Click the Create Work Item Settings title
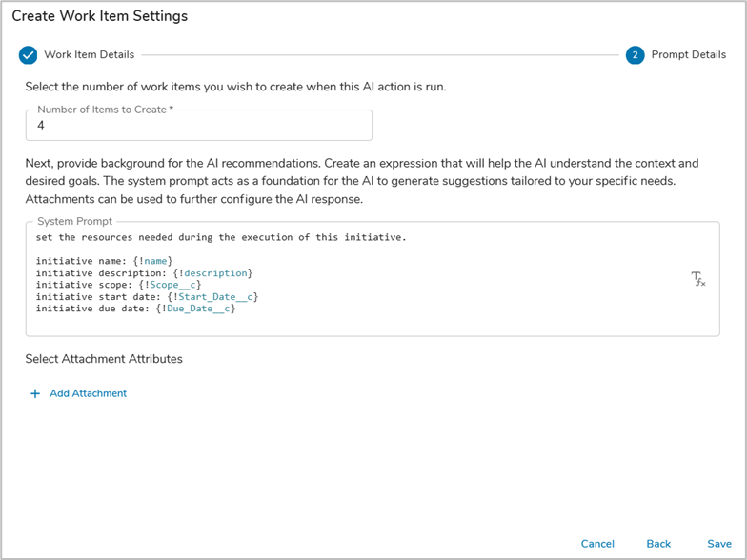The width and height of the screenshot is (747, 560). 99,16
